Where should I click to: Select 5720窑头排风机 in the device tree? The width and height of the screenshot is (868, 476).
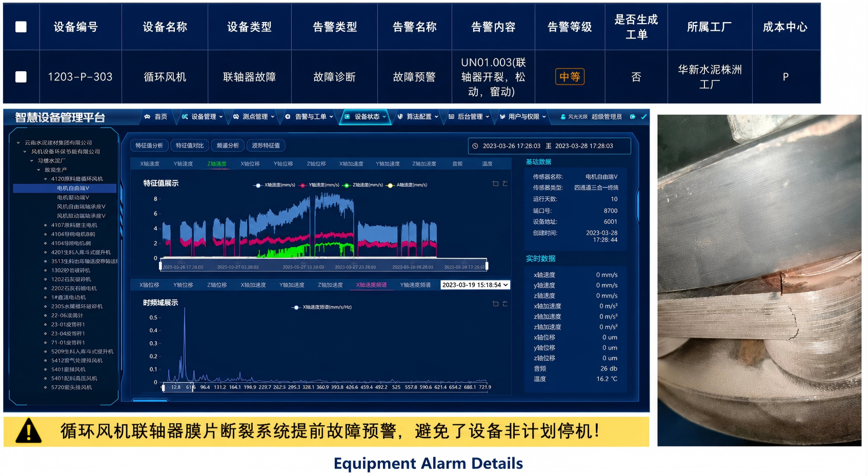pyautogui.click(x=71, y=388)
